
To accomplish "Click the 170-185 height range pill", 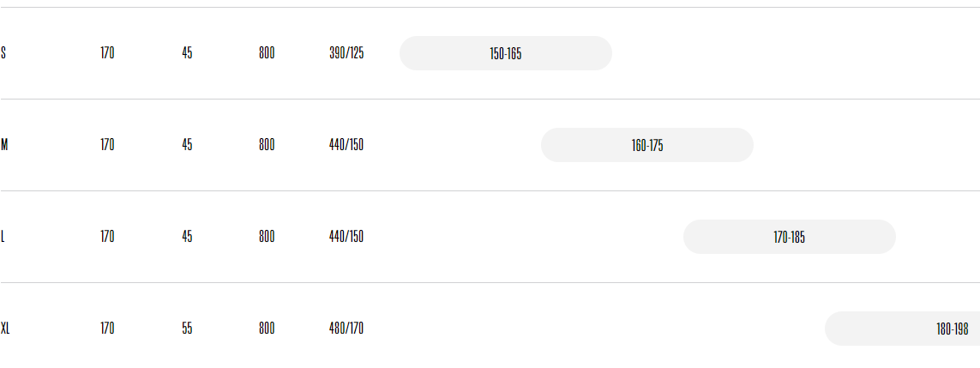I will tap(790, 237).
